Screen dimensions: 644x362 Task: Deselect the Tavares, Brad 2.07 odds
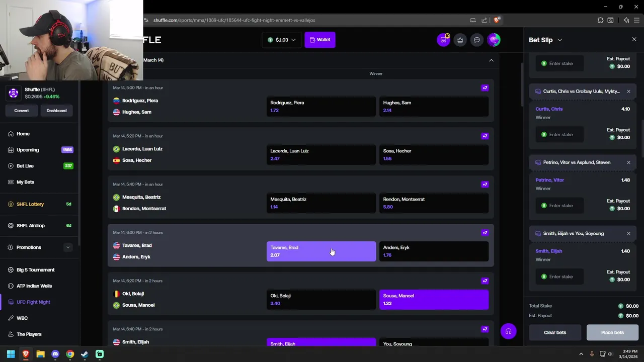coord(321,251)
